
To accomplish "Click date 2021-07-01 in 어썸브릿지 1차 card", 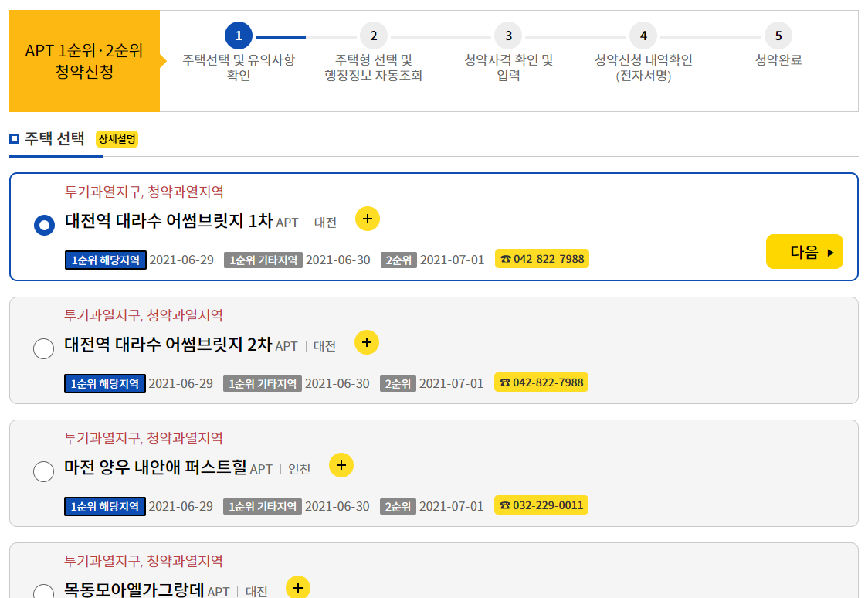I will coord(453,260).
